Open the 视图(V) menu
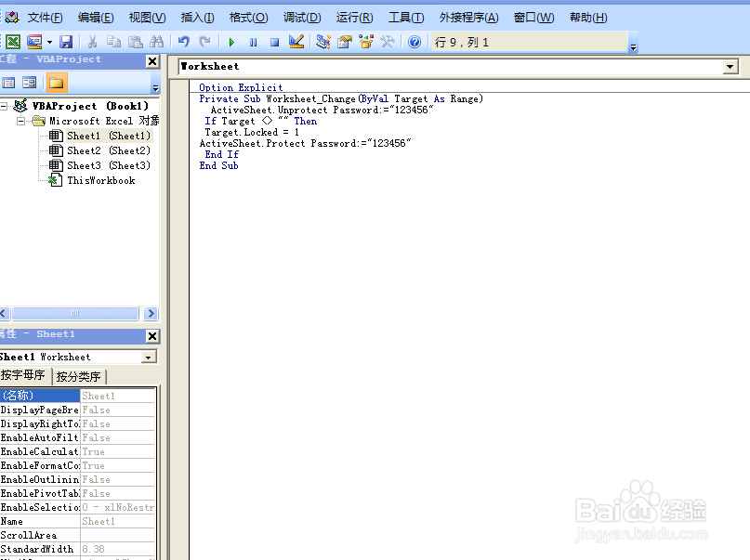This screenshot has width=750, height=560. 148,18
